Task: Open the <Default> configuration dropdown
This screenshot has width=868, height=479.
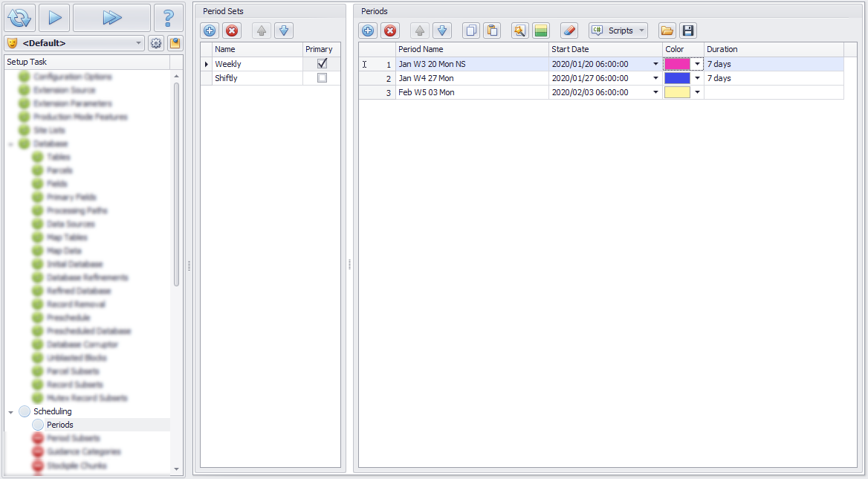Action: tap(75, 43)
